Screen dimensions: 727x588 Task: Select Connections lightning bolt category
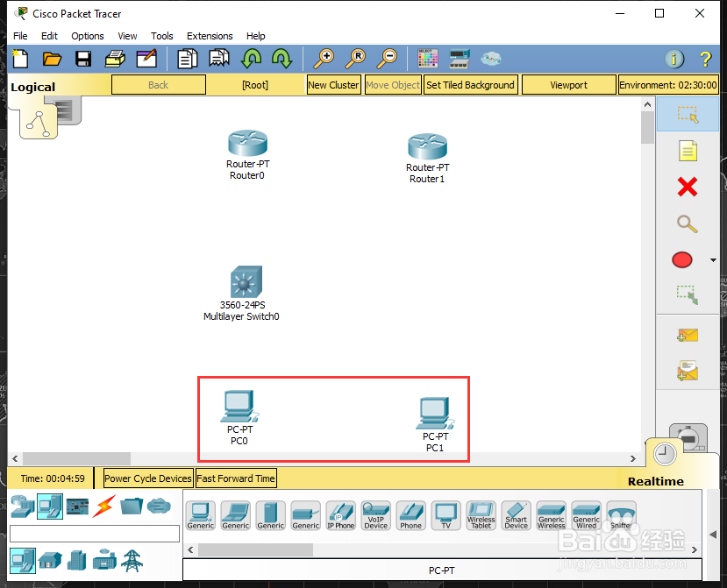103,507
